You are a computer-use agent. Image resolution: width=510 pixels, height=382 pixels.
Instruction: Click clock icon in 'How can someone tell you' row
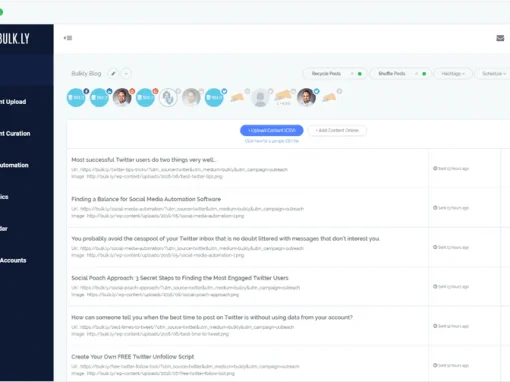point(435,326)
